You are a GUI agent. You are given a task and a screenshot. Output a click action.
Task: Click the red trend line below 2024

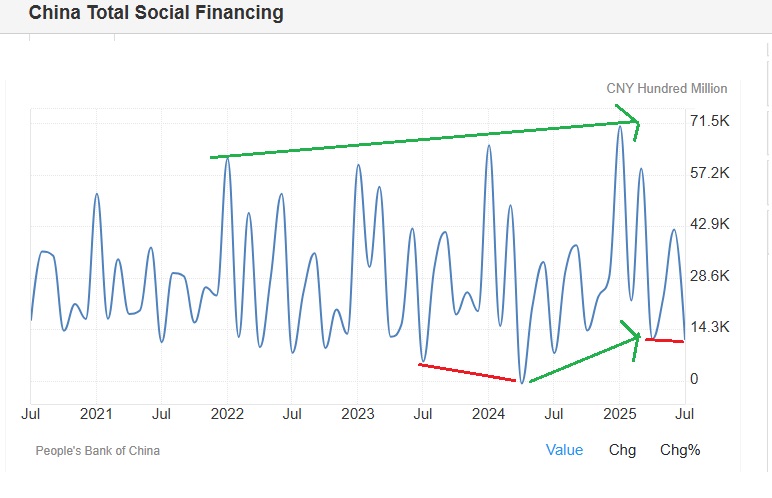pos(470,372)
